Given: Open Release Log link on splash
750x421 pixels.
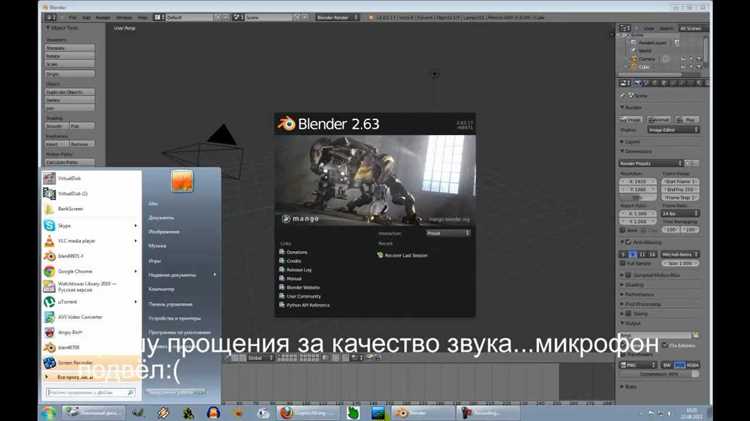Looking at the screenshot, I should click(x=298, y=270).
